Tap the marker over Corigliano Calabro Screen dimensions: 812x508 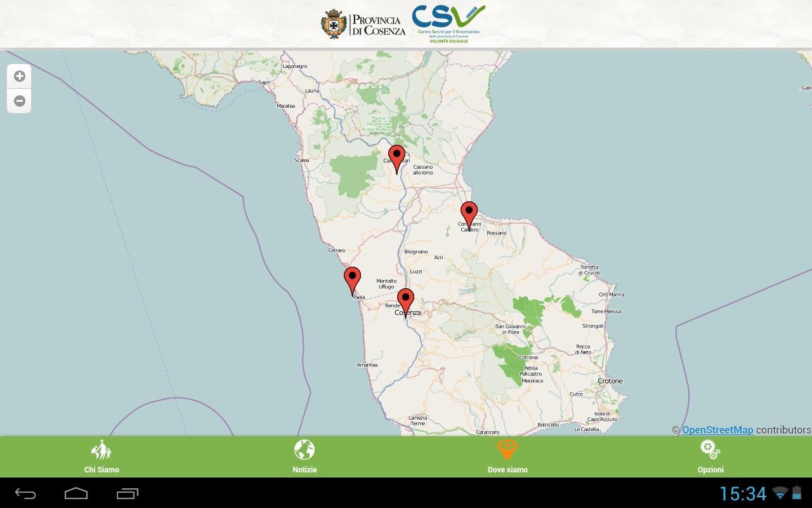tap(469, 213)
